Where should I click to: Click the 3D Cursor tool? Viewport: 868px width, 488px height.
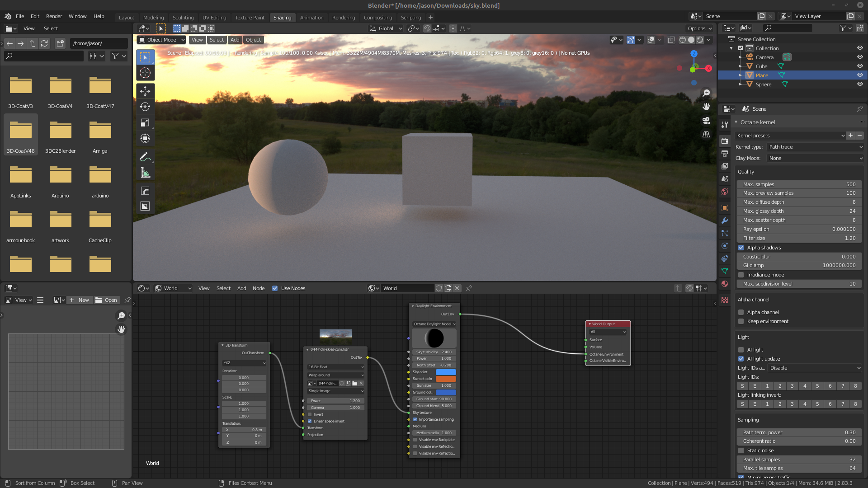(x=145, y=73)
